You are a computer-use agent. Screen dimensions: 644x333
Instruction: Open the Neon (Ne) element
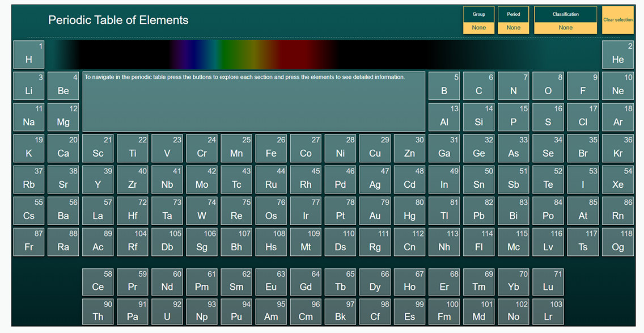tap(618, 86)
